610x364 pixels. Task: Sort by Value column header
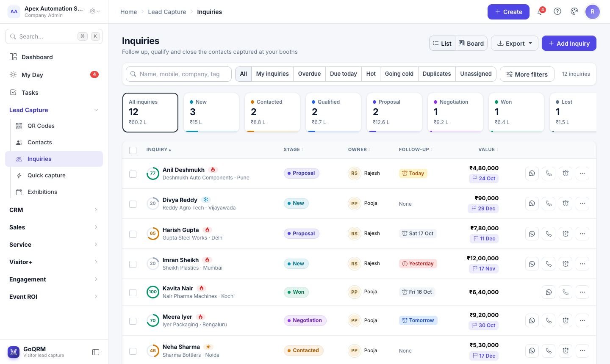tap(488, 149)
